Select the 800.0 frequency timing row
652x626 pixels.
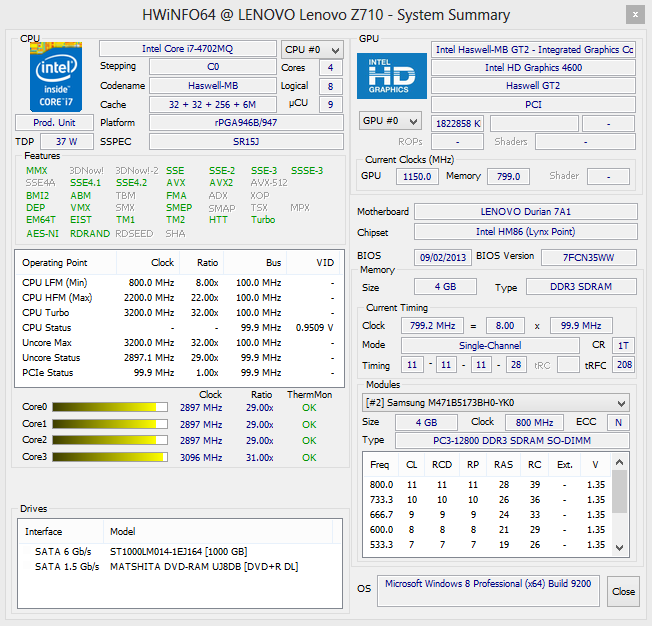tap(487, 485)
